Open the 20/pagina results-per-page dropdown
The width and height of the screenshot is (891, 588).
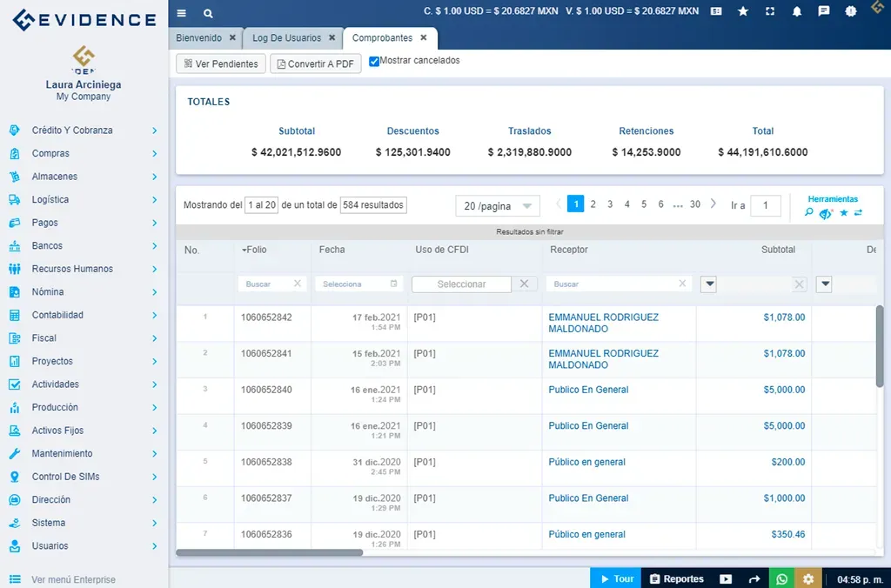pyautogui.click(x=497, y=205)
